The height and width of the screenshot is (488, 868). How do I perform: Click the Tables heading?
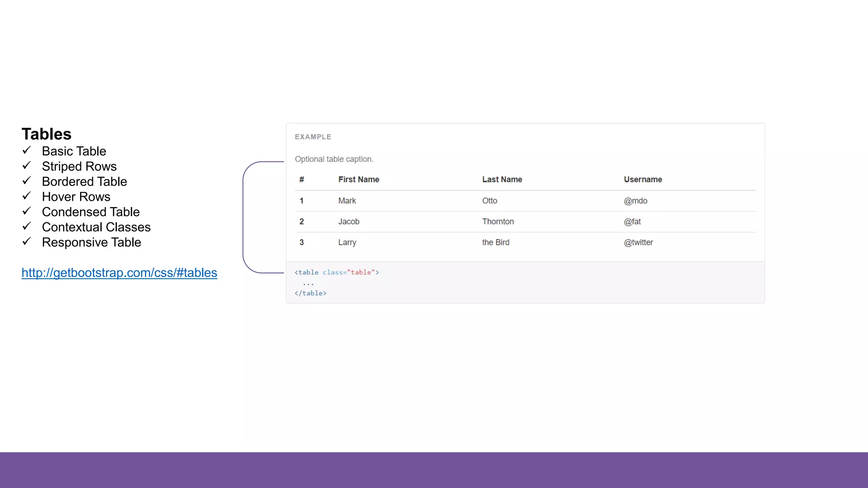(x=47, y=134)
